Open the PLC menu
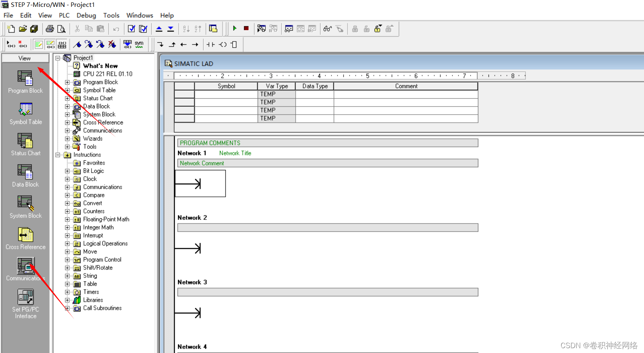 [64, 15]
